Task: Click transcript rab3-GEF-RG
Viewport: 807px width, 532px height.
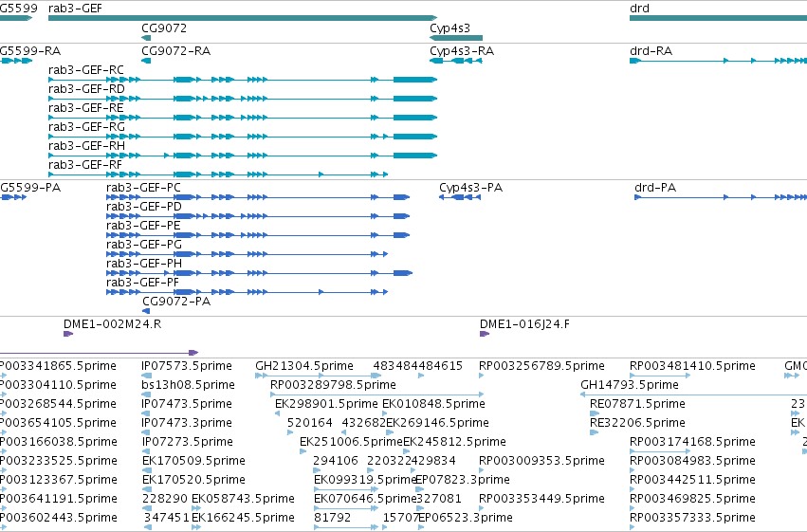Action: coord(243,137)
